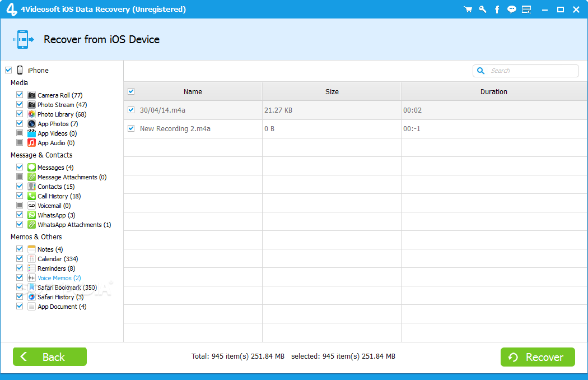The width and height of the screenshot is (588, 380).
Task: Click the Calendar icon
Action: 32,259
